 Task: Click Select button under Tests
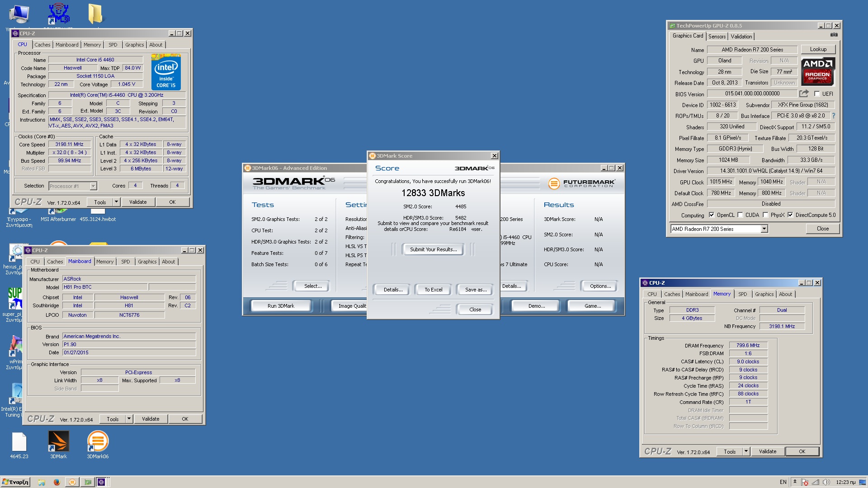(313, 286)
